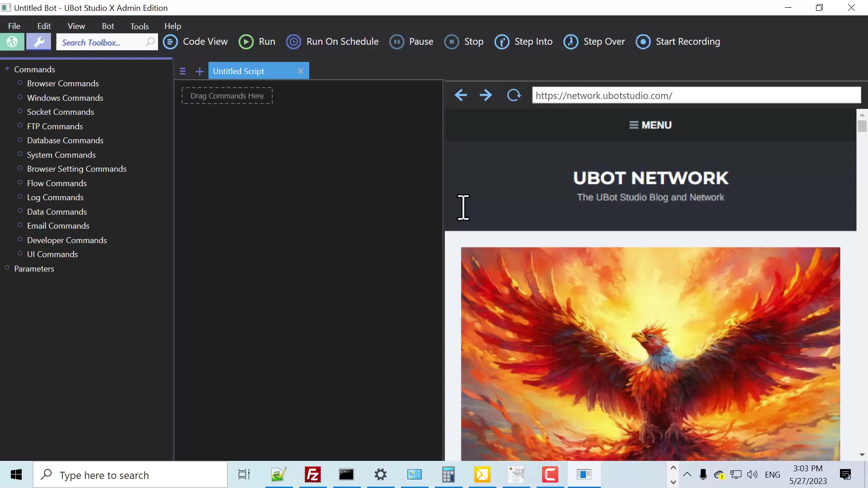Add a new script tab
Image resolution: width=868 pixels, height=488 pixels.
pos(199,71)
